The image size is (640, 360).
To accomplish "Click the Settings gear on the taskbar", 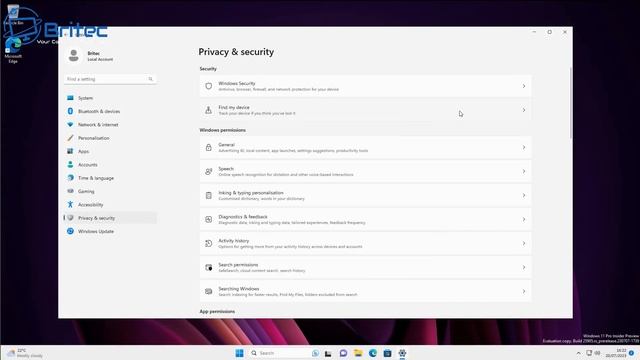I will tap(402, 353).
